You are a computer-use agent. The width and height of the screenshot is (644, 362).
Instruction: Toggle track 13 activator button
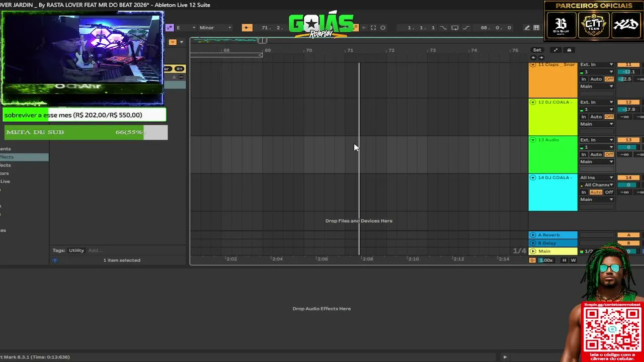click(x=628, y=140)
